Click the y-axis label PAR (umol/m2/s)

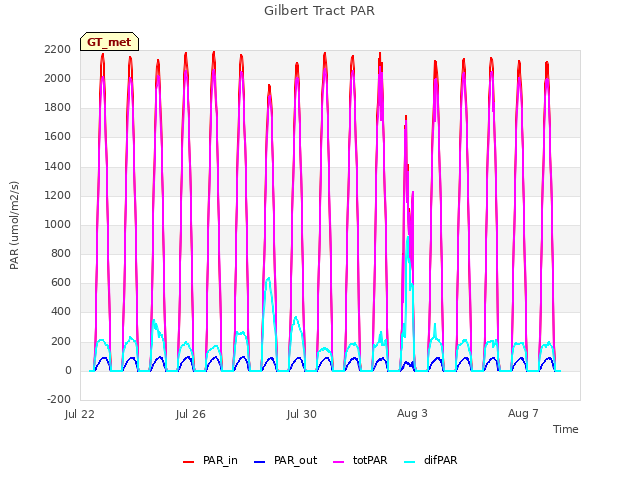coord(14,225)
